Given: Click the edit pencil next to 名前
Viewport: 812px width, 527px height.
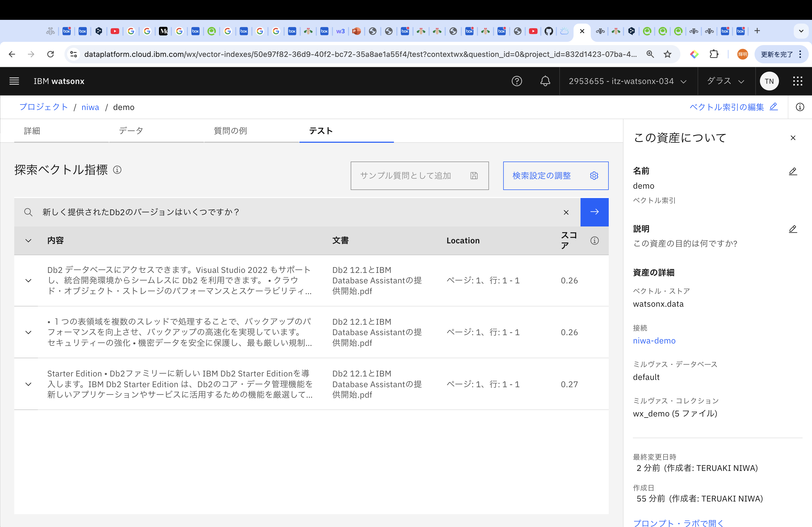Looking at the screenshot, I should (793, 171).
